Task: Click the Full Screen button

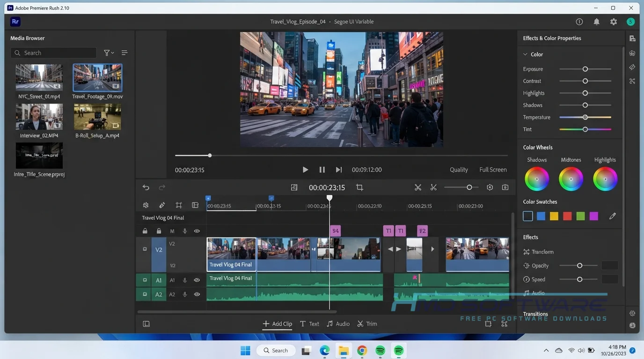Action: point(493,170)
